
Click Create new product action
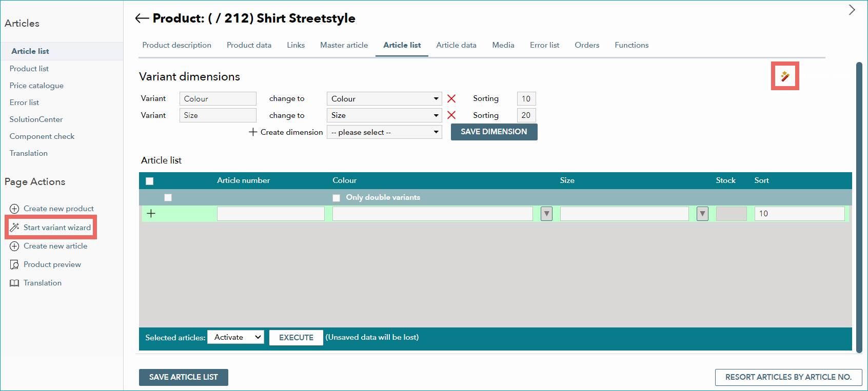pos(58,209)
